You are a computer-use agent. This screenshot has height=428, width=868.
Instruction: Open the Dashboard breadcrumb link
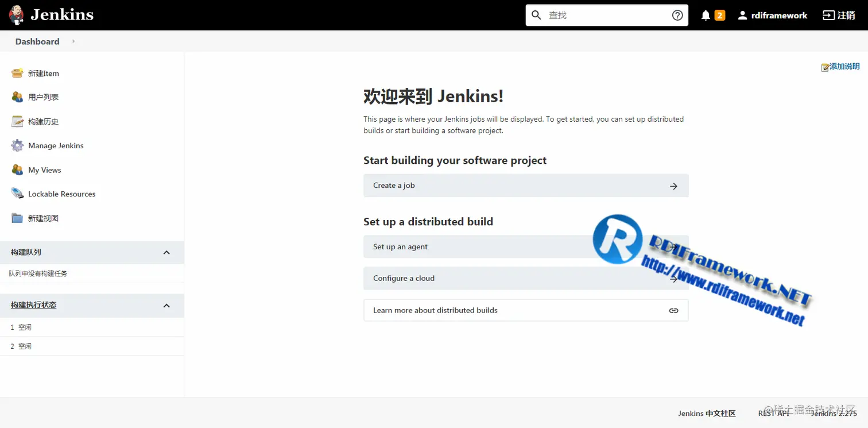[37, 41]
